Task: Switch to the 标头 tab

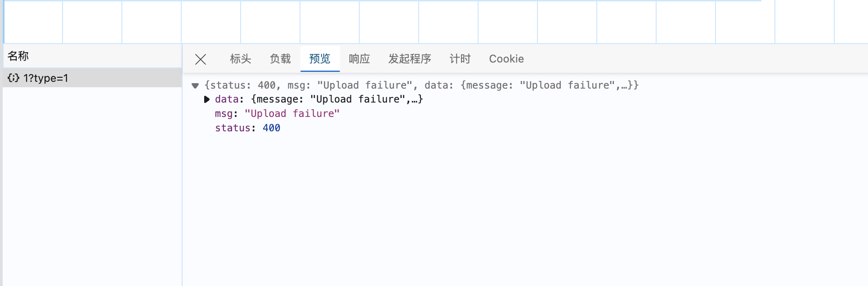Action: pos(240,59)
